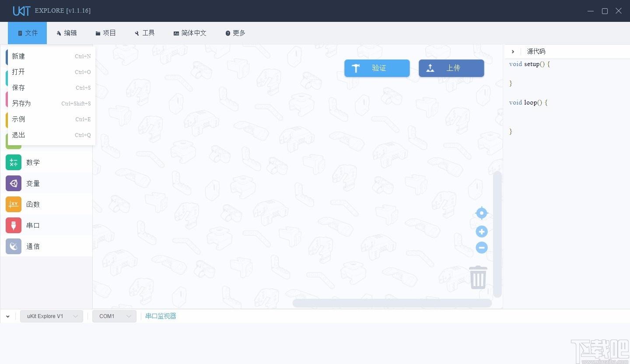Open the 工具 menu
Viewport: 630px width, 364px height.
[x=144, y=33]
